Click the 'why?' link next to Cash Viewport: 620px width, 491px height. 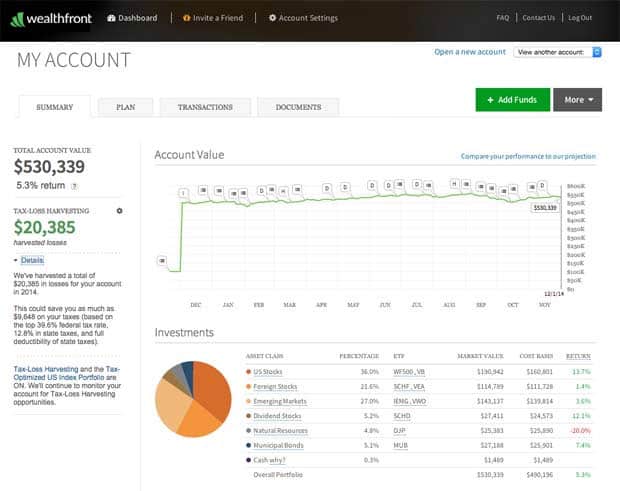[x=277, y=460]
